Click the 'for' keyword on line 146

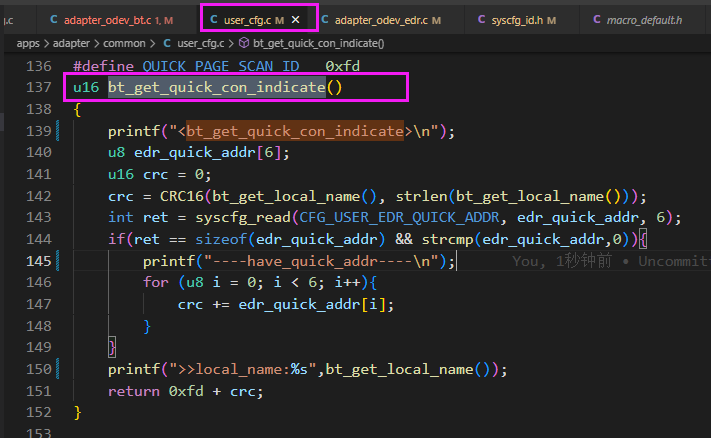[x=156, y=282]
